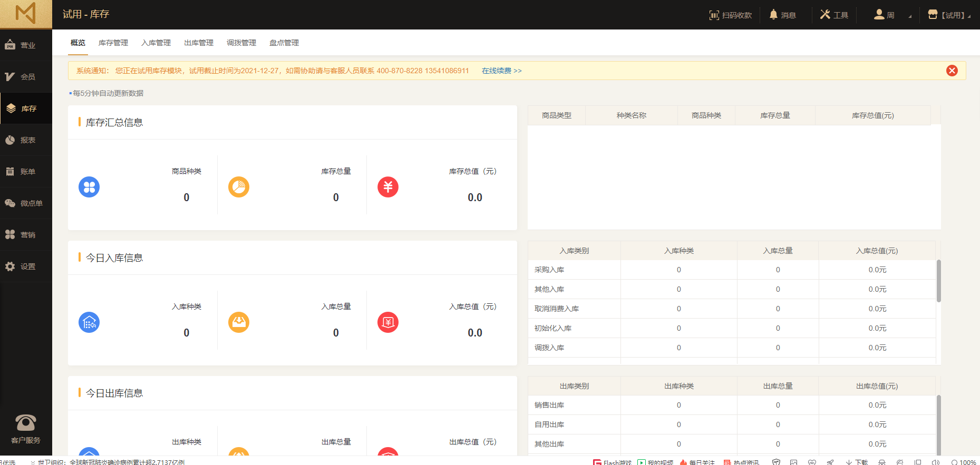980x465 pixels.
Task: Click the 今日出库信息 heading
Action: tap(114, 393)
